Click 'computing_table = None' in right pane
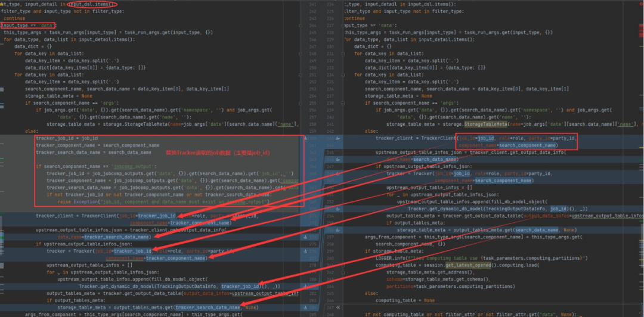Viewport: 644px width, 317px height. tap(405, 300)
